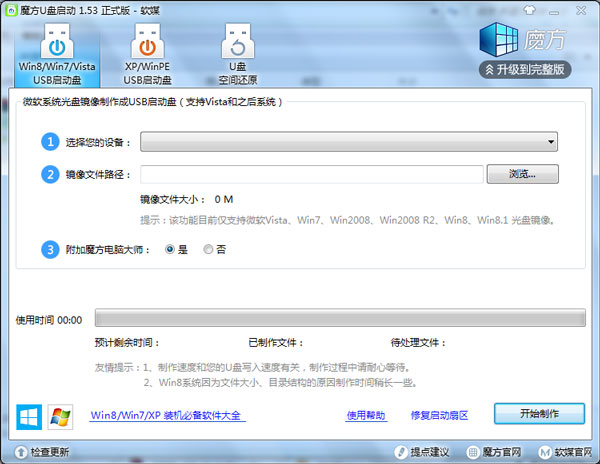The image size is (600, 464).
Task: Click the pencil icon beside 提点建议
Action: pos(401,453)
